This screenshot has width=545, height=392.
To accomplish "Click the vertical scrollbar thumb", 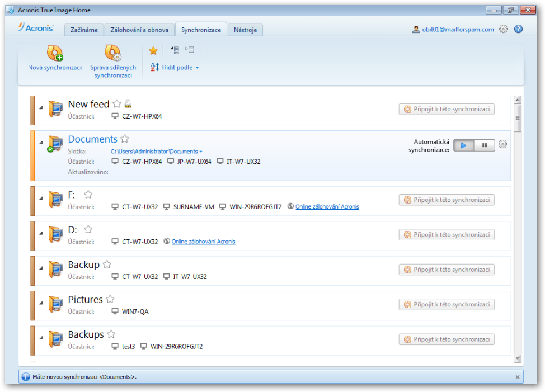I will [x=518, y=119].
